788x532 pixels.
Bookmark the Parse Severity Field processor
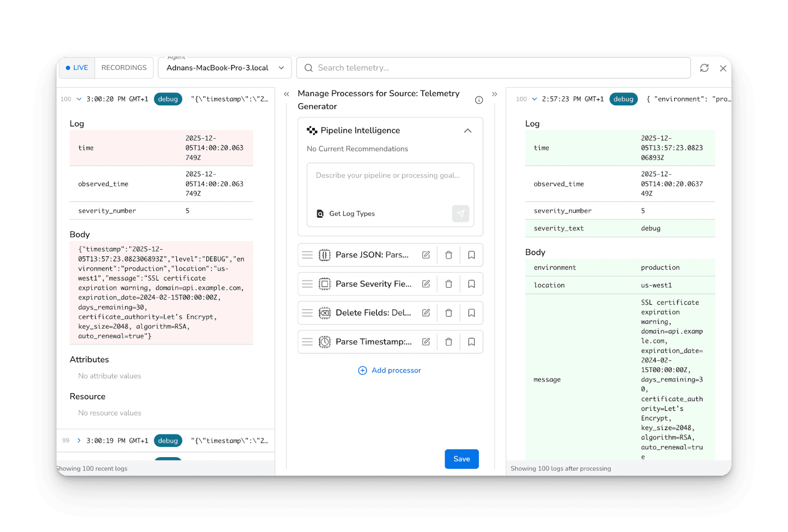point(471,284)
